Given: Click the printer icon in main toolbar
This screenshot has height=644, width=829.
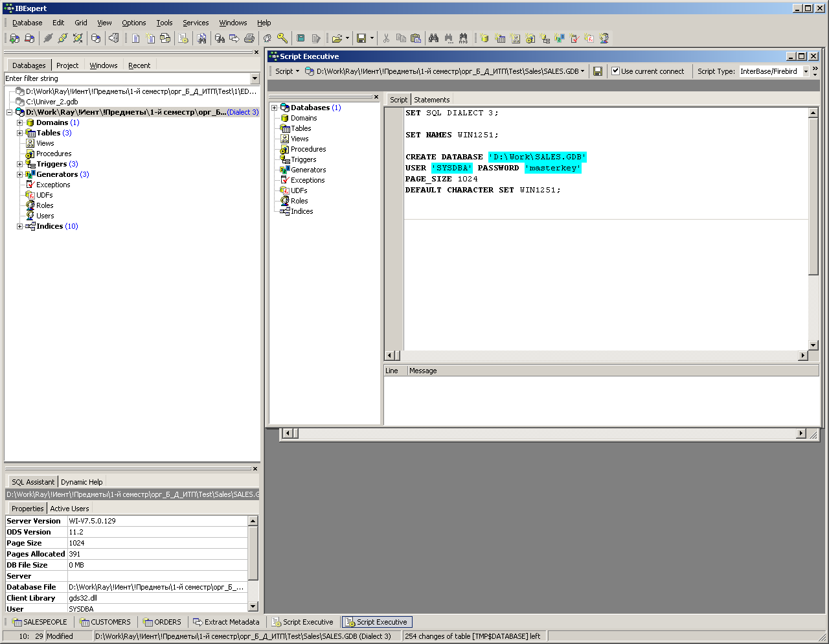Looking at the screenshot, I should pyautogui.click(x=249, y=38).
